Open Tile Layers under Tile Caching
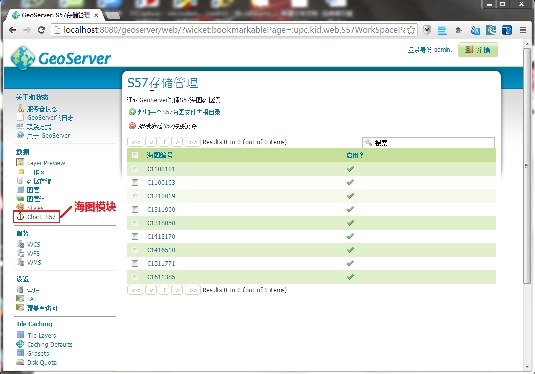Image resolution: width=535 pixels, height=374 pixels. (x=42, y=335)
